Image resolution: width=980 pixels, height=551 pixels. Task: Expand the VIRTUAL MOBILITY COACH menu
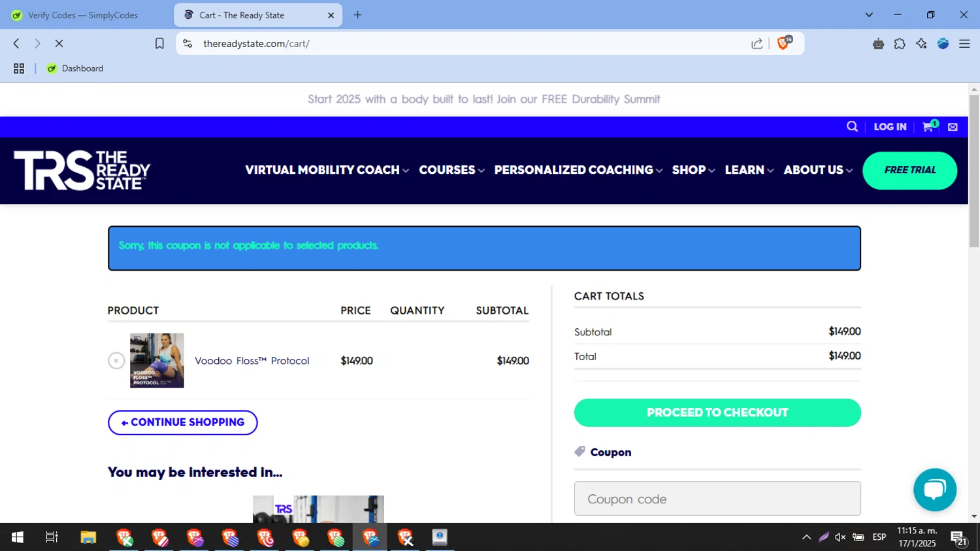click(327, 170)
